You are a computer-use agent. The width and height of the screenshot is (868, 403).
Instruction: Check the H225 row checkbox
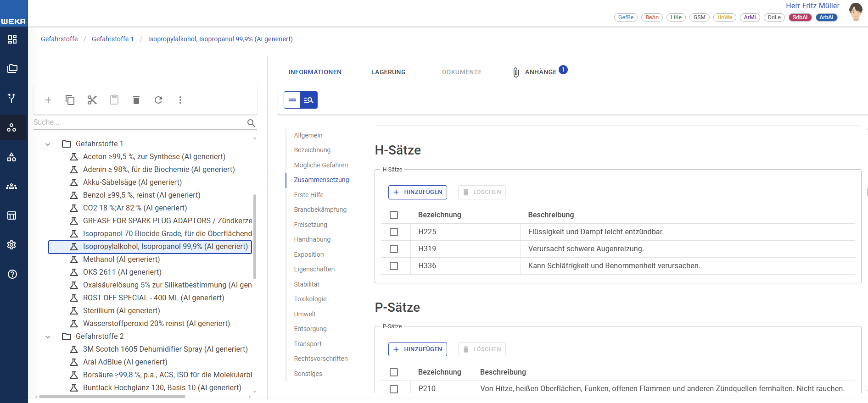tap(394, 232)
